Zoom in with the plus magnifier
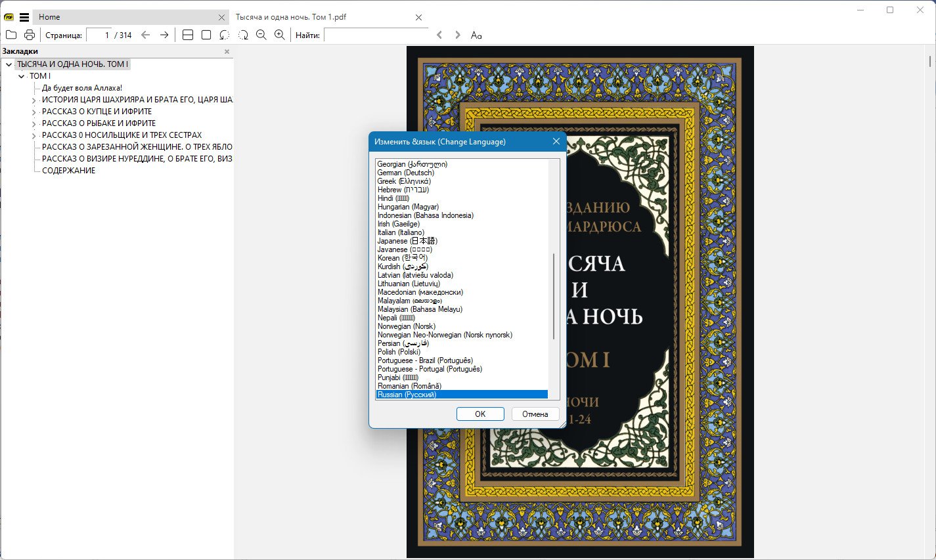Image resolution: width=936 pixels, height=560 pixels. pos(280,35)
